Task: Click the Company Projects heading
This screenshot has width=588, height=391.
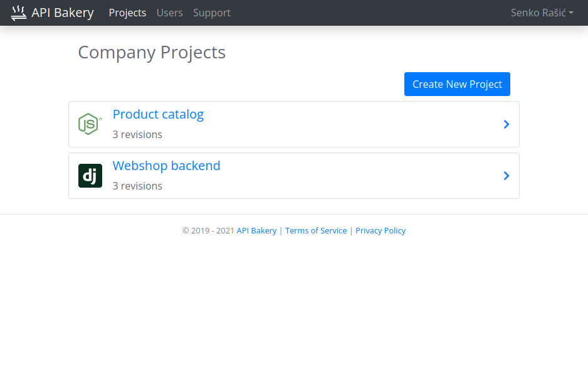Action: [x=152, y=52]
